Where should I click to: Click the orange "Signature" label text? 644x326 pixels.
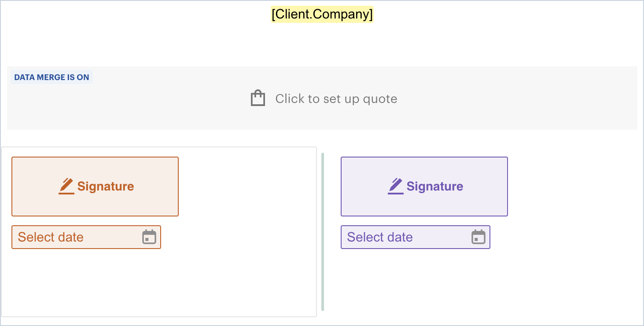click(x=106, y=187)
